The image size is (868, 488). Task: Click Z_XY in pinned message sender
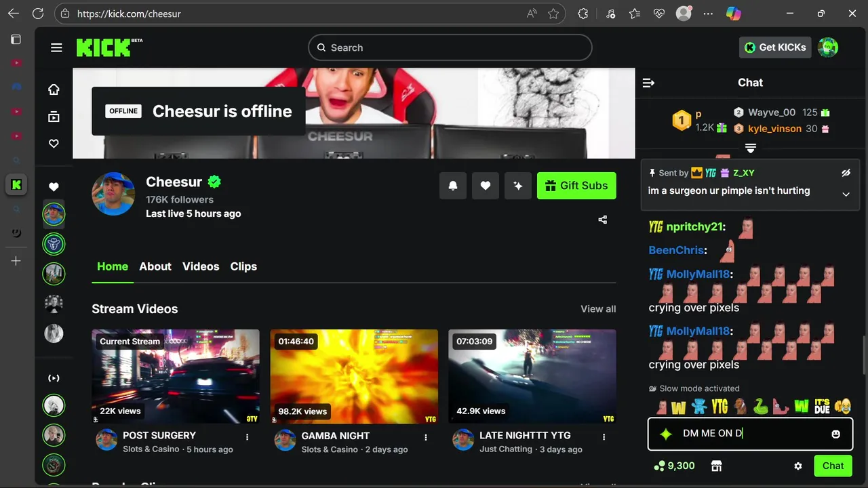point(744,173)
